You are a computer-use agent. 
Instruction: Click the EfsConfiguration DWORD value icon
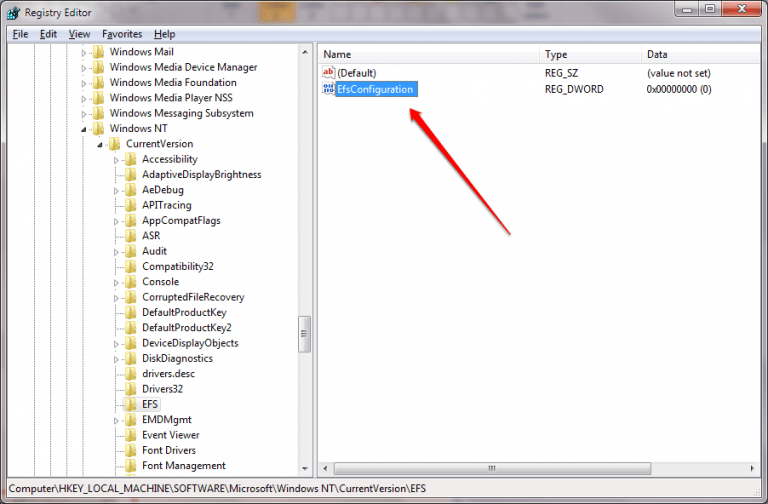(x=328, y=89)
